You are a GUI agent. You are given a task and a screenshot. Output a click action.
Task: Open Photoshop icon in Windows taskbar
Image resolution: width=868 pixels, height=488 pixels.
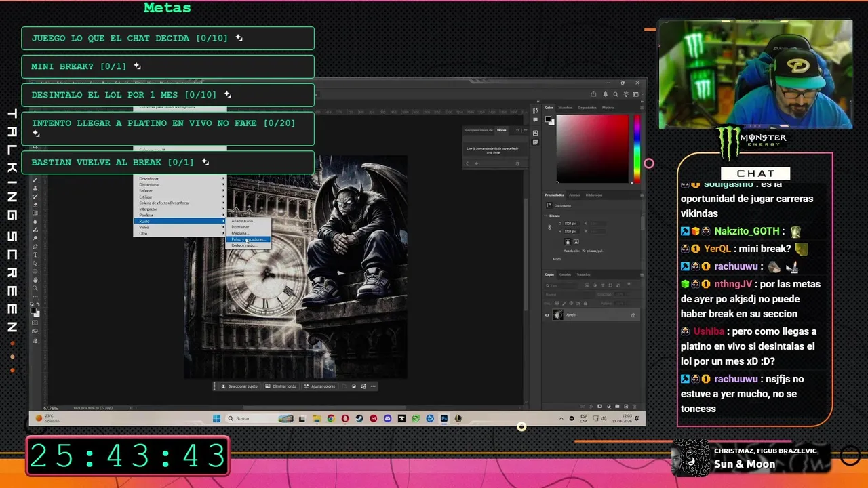[444, 418]
